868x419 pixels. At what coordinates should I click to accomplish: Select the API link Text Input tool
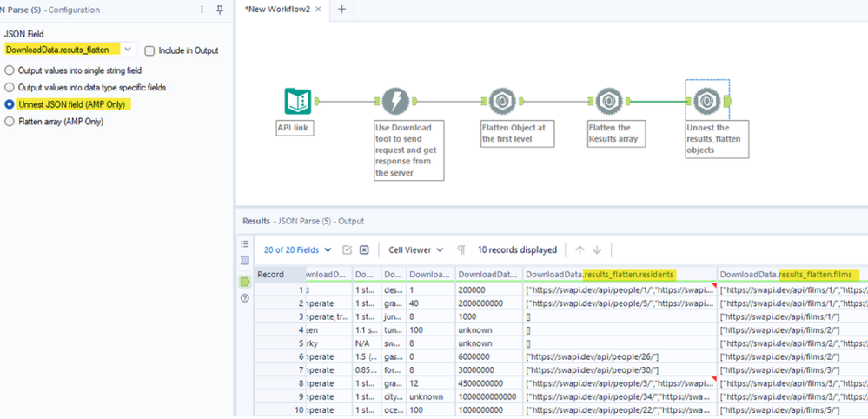298,102
